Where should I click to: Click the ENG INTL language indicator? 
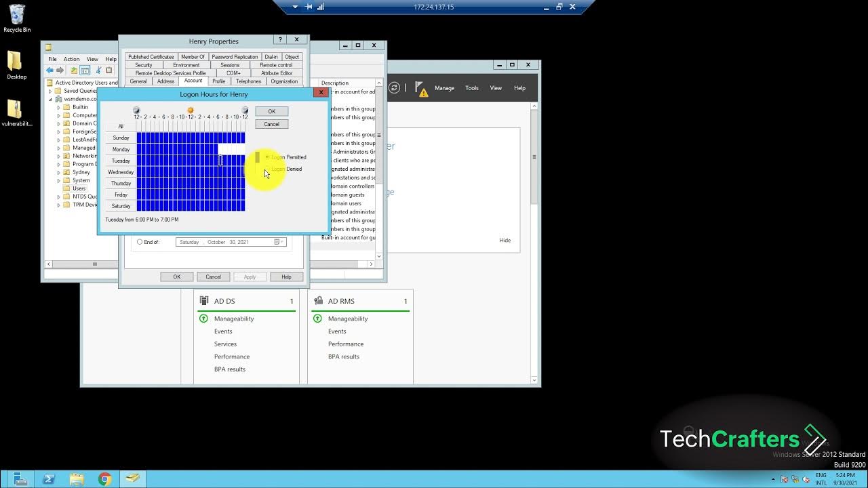(x=821, y=479)
